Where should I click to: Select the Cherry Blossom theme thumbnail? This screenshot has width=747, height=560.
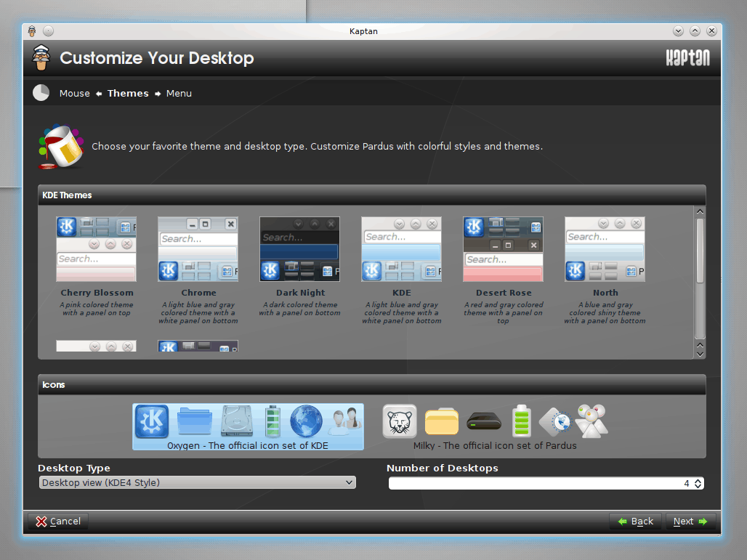coord(96,249)
